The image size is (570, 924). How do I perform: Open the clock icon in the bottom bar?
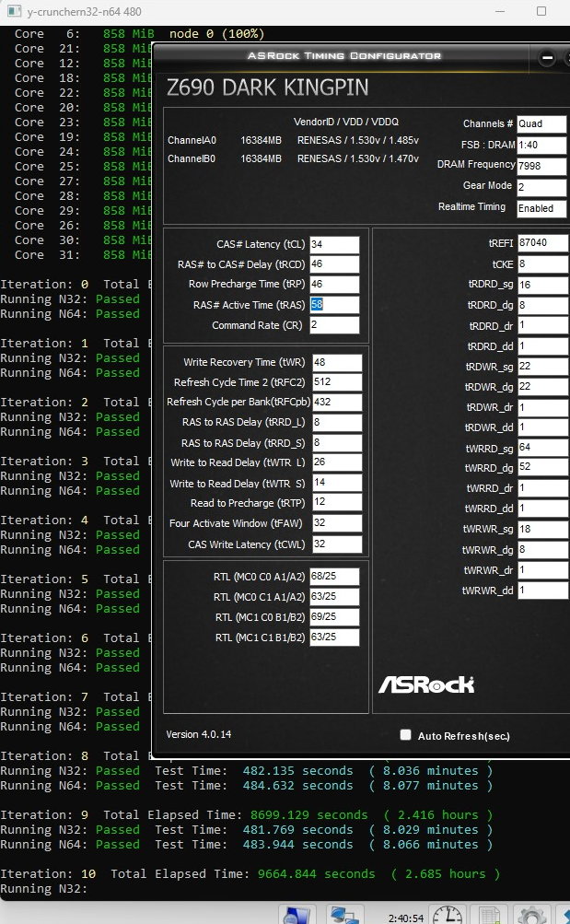coord(448,914)
